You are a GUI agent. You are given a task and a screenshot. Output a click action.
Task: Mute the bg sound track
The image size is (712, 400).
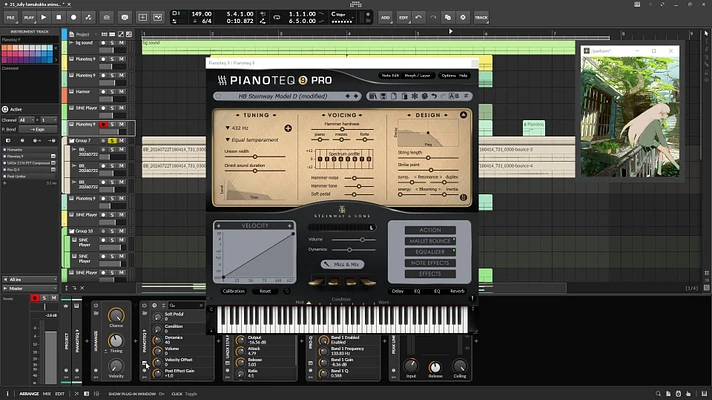pos(121,43)
